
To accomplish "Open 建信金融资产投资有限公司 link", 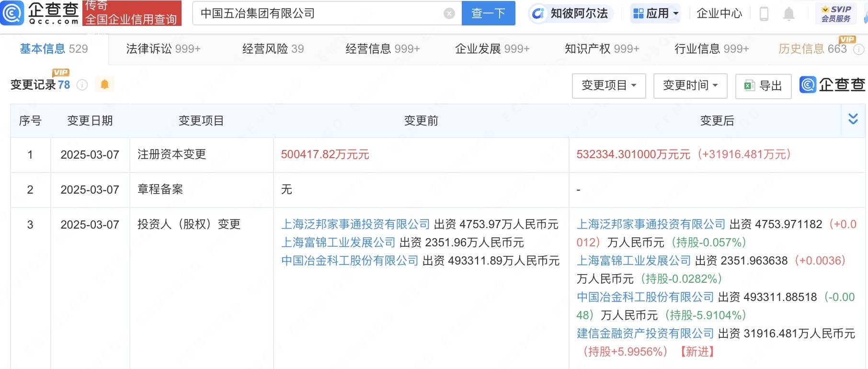I will 645,334.
